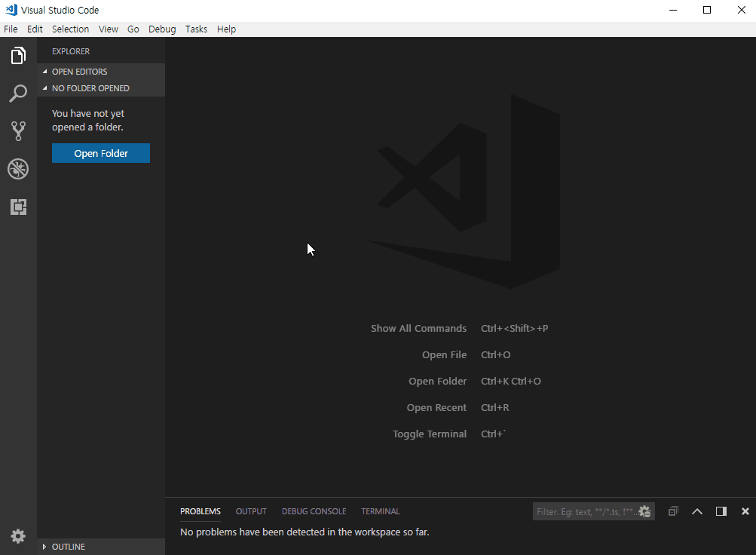Click the 'Show All Commands' hint label
The height and width of the screenshot is (555, 756).
click(418, 328)
